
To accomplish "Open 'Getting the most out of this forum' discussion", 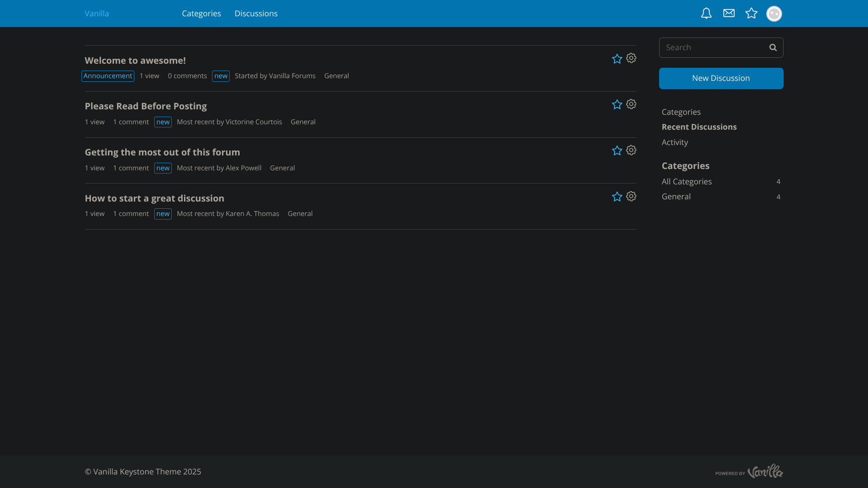I will (162, 152).
